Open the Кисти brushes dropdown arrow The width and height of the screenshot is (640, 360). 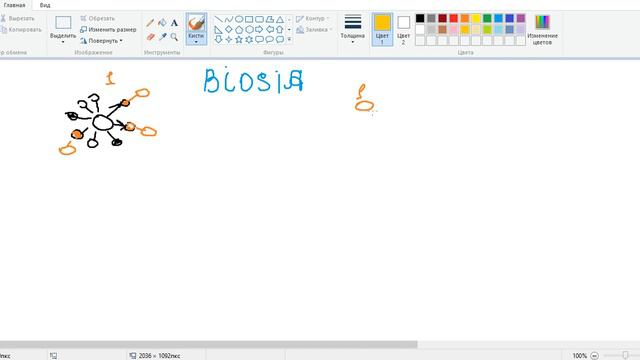point(196,42)
